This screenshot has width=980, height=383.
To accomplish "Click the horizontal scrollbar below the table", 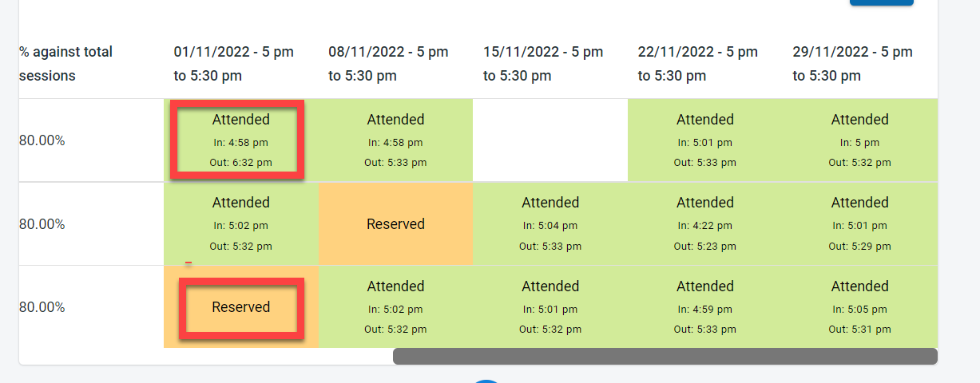I will (x=665, y=356).
